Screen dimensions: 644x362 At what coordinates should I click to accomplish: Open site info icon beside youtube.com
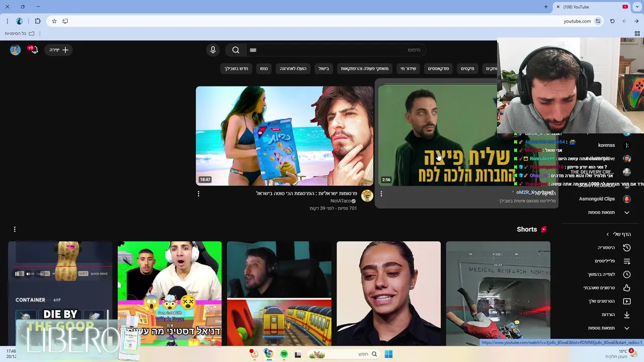coord(598,21)
